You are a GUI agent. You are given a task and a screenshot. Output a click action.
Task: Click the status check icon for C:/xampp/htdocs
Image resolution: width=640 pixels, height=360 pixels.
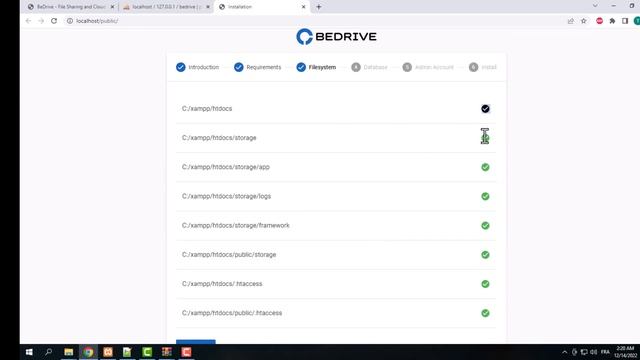(485, 109)
